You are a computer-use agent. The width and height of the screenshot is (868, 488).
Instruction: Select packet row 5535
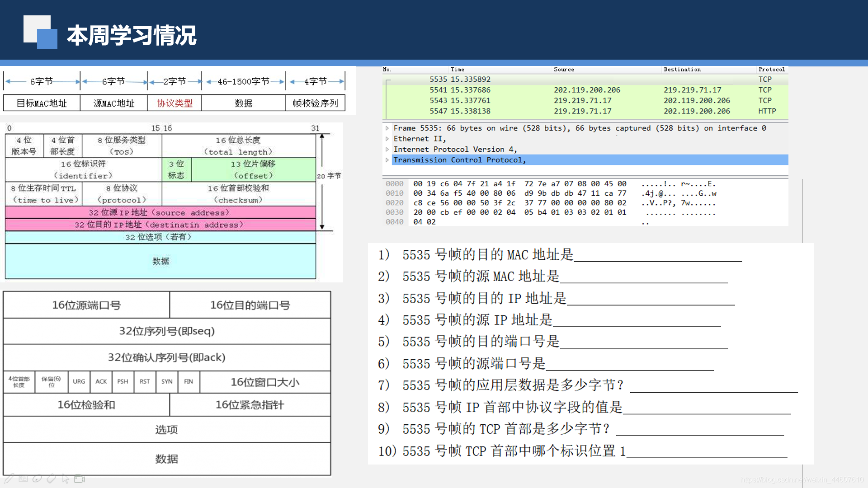pyautogui.click(x=585, y=80)
